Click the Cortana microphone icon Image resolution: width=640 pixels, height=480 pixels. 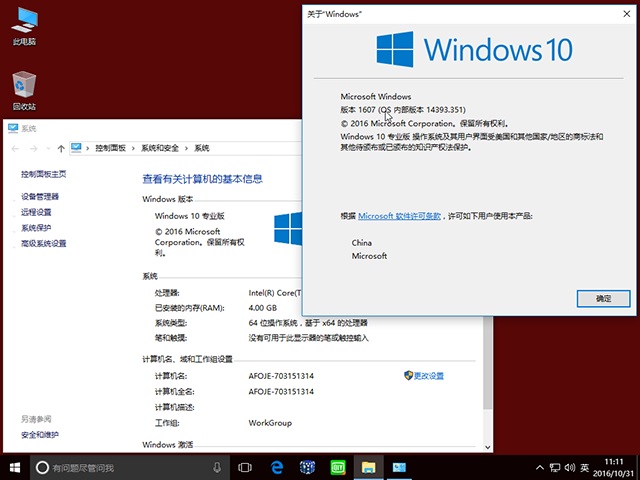point(217,467)
